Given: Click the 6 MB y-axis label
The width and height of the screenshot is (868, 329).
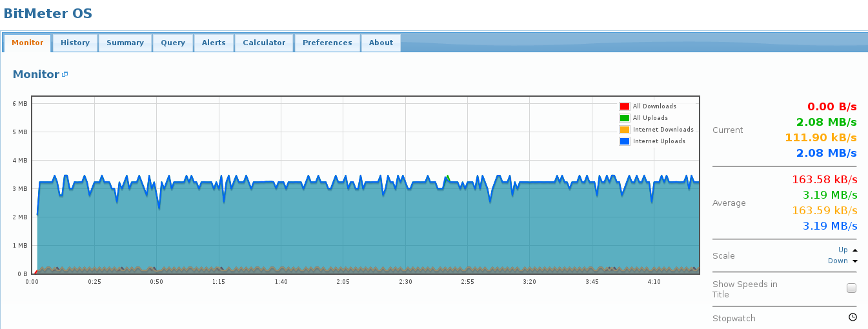Looking at the screenshot, I should click(x=20, y=104).
